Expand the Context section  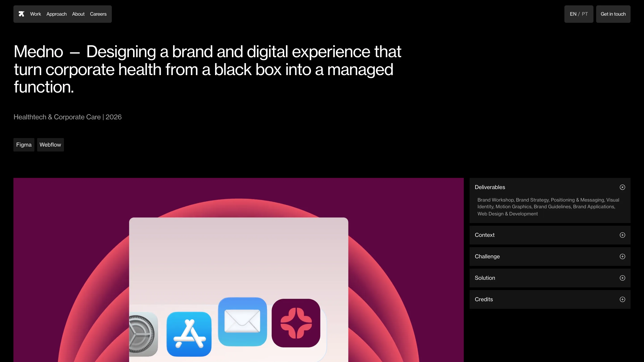(550, 235)
